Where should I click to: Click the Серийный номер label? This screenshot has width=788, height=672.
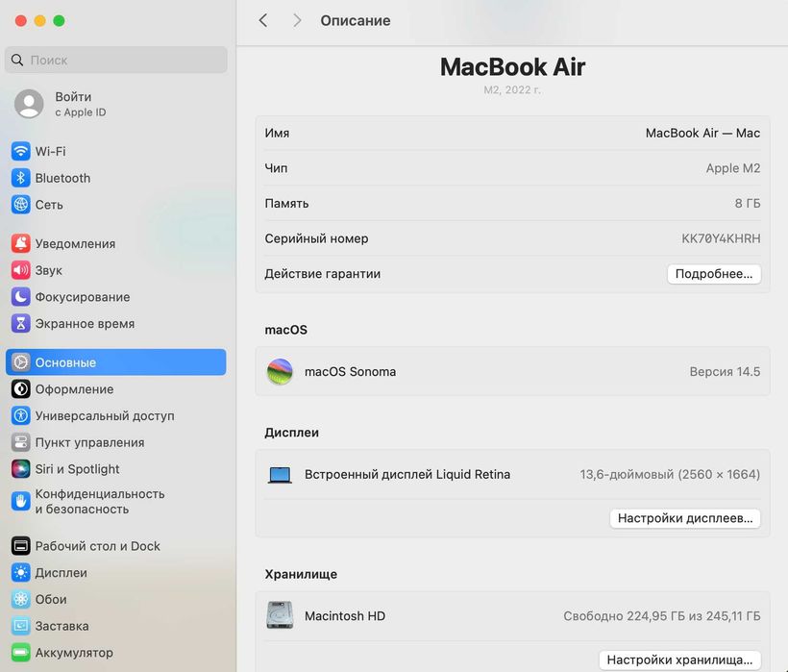coord(316,238)
